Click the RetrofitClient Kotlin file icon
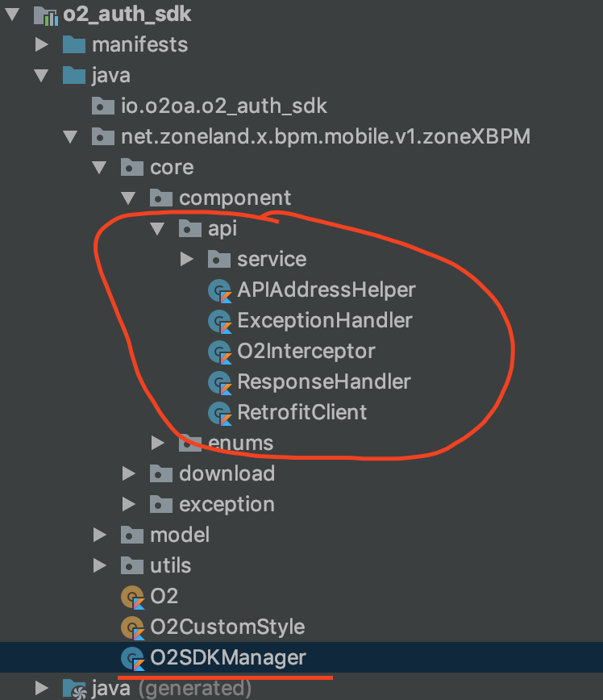 220,413
